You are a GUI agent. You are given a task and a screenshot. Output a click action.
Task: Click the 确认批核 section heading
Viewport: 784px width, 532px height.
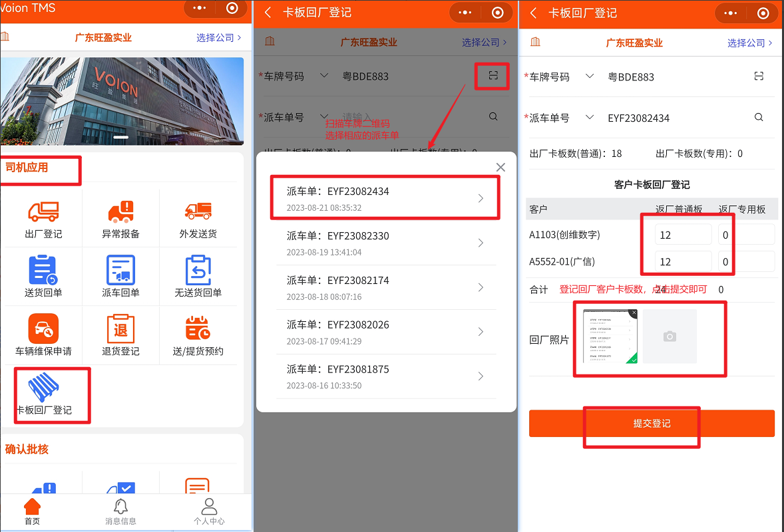pos(27,449)
